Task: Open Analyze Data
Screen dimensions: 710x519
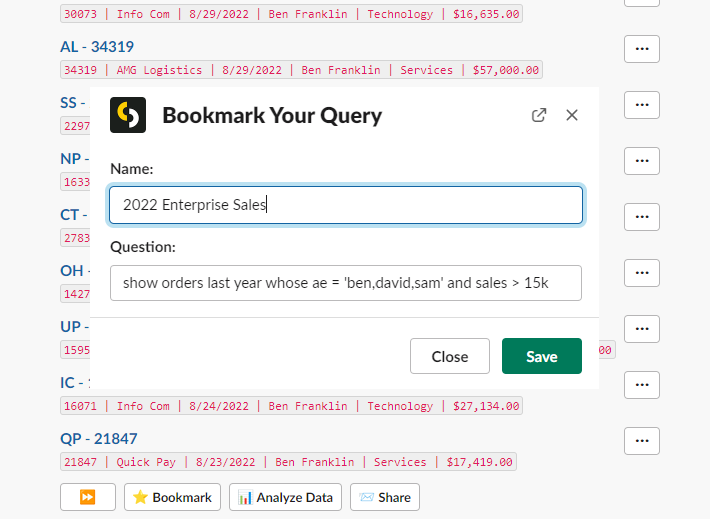Action: coord(286,497)
